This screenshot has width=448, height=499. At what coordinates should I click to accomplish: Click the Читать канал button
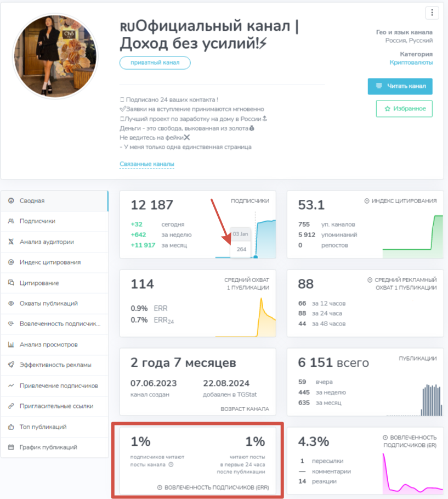click(x=400, y=86)
